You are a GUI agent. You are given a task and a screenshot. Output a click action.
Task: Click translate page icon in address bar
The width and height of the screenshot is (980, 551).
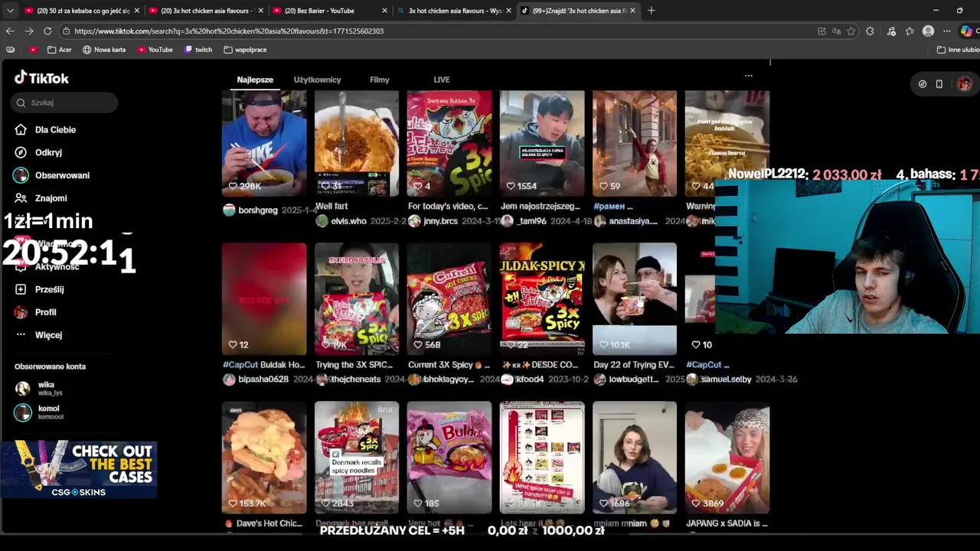836,31
